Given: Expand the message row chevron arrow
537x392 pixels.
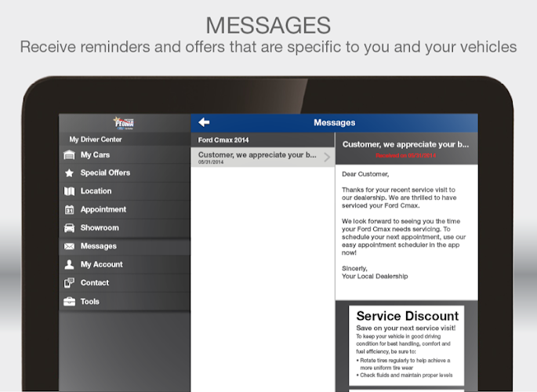Looking at the screenshot, I should 327,157.
